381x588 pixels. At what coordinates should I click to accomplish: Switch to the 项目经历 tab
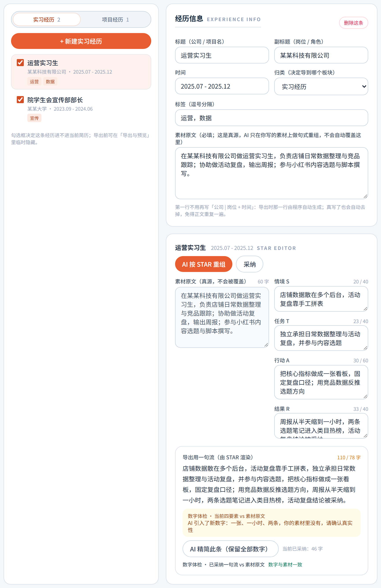[116, 20]
